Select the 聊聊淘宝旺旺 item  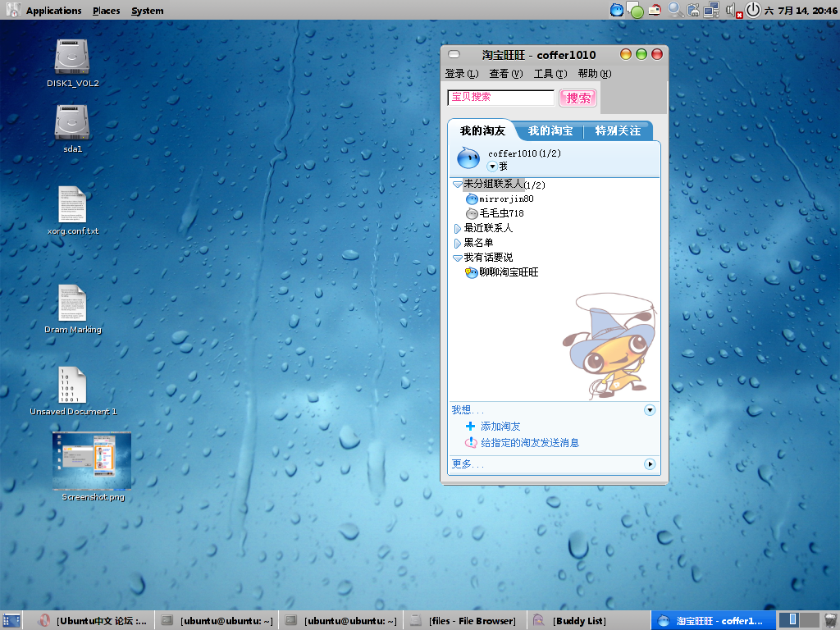coord(509,272)
